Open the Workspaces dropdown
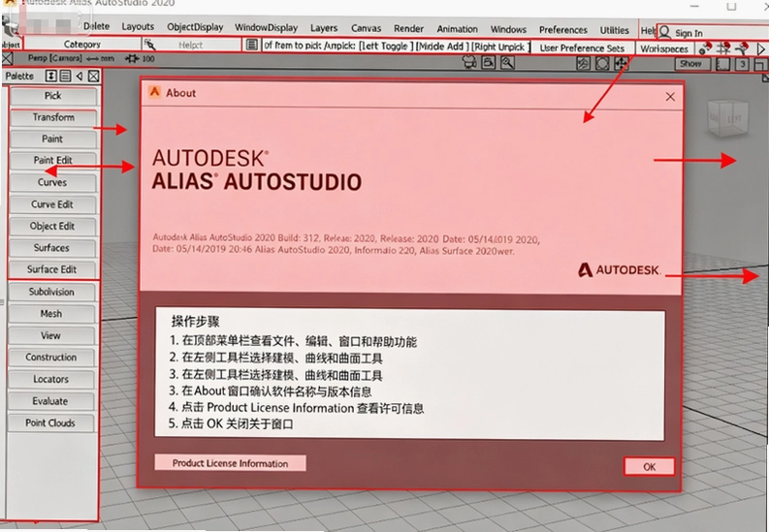 point(664,48)
